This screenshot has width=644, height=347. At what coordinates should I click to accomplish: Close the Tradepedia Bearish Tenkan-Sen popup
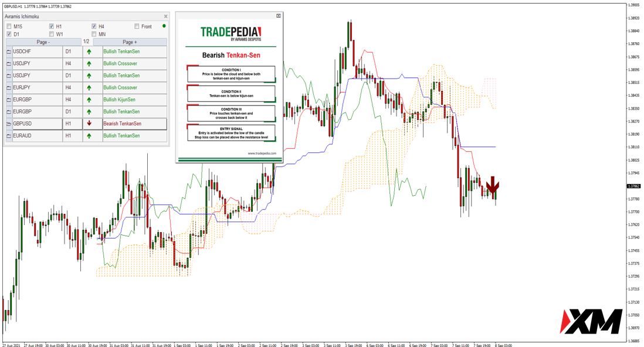(279, 16)
